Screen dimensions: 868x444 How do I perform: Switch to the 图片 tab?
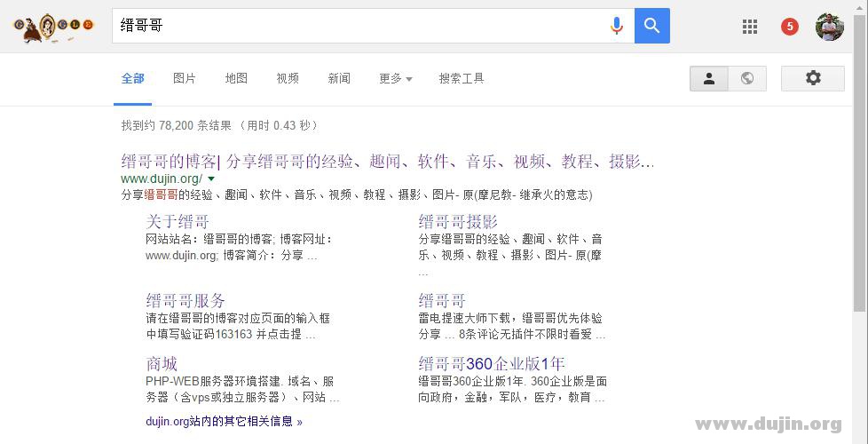click(185, 79)
